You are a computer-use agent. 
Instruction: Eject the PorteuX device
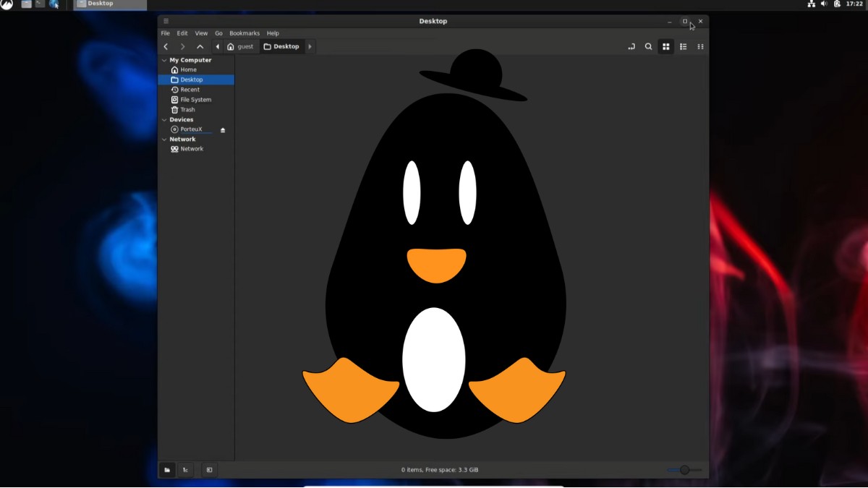coord(223,129)
